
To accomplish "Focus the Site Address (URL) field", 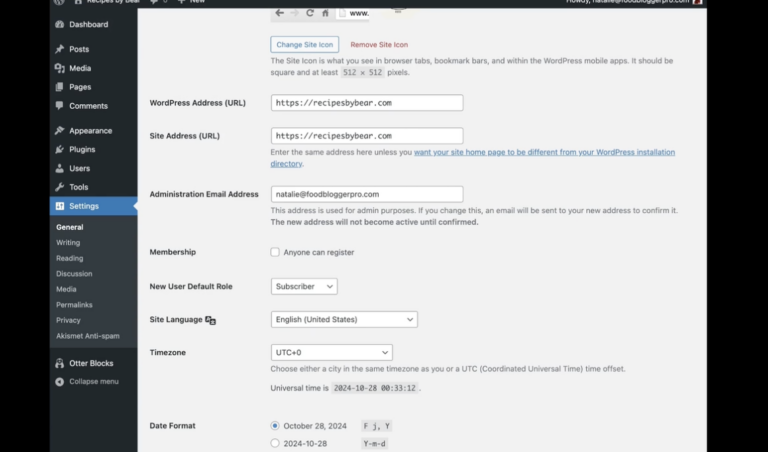I will 367,136.
